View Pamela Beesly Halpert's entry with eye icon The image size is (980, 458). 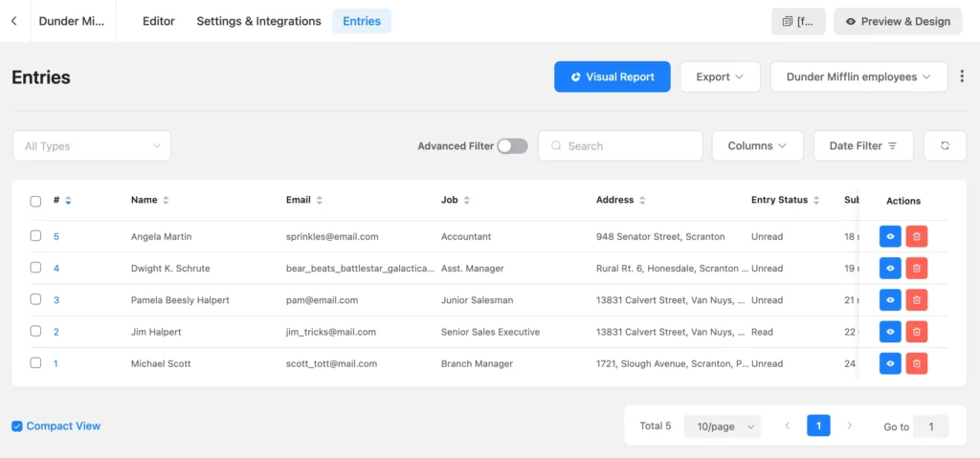coord(890,300)
